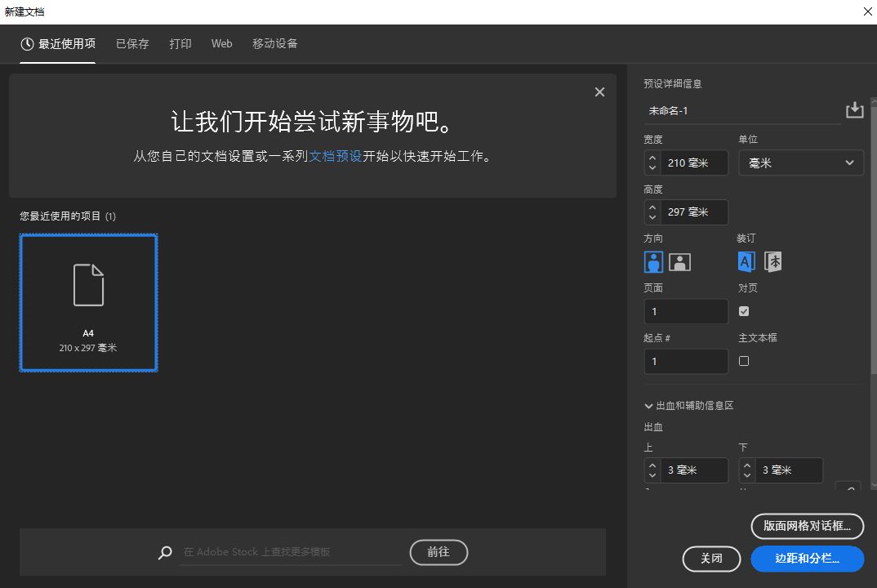
Task: Click the 边距和分栏 button
Action: click(807, 559)
